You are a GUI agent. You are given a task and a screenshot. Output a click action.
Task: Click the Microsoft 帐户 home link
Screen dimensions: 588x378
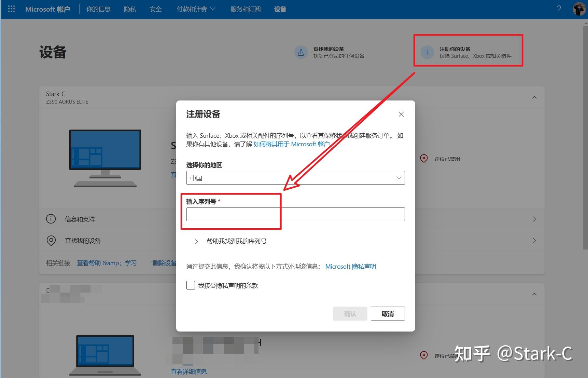pos(48,9)
